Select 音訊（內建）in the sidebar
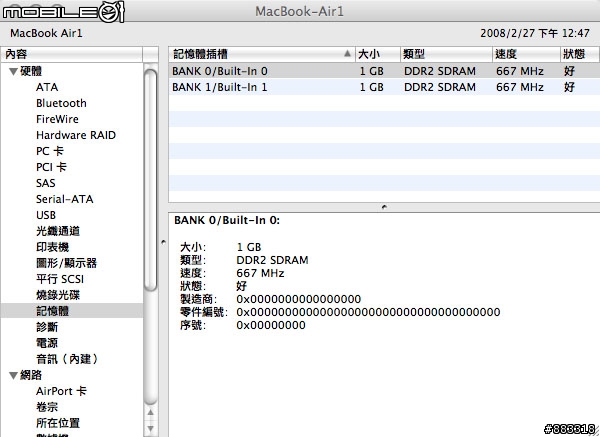The height and width of the screenshot is (437, 600). pyautogui.click(x=67, y=359)
